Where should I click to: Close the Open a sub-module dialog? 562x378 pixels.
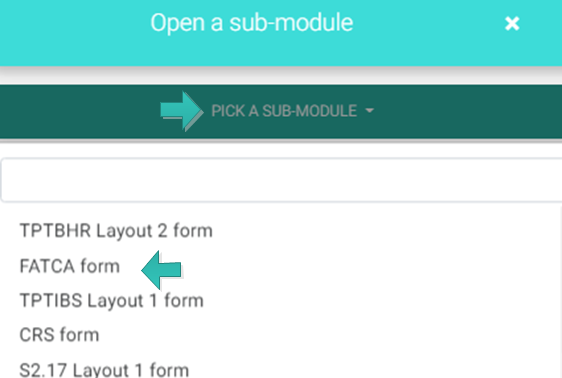point(512,24)
